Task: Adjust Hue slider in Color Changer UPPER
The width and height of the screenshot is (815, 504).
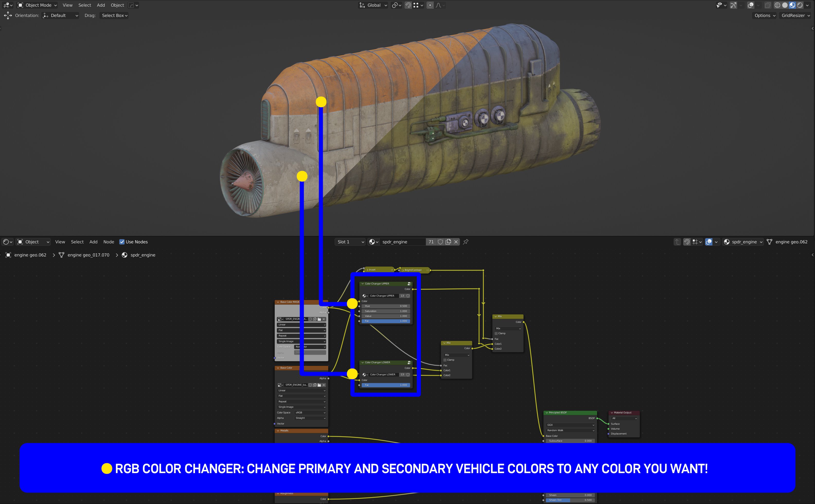Action: (x=386, y=306)
